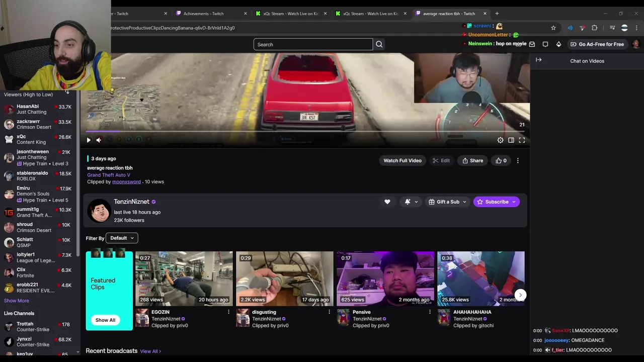
Task: Open the moonxsword clipper profile link
Action: click(x=126, y=182)
